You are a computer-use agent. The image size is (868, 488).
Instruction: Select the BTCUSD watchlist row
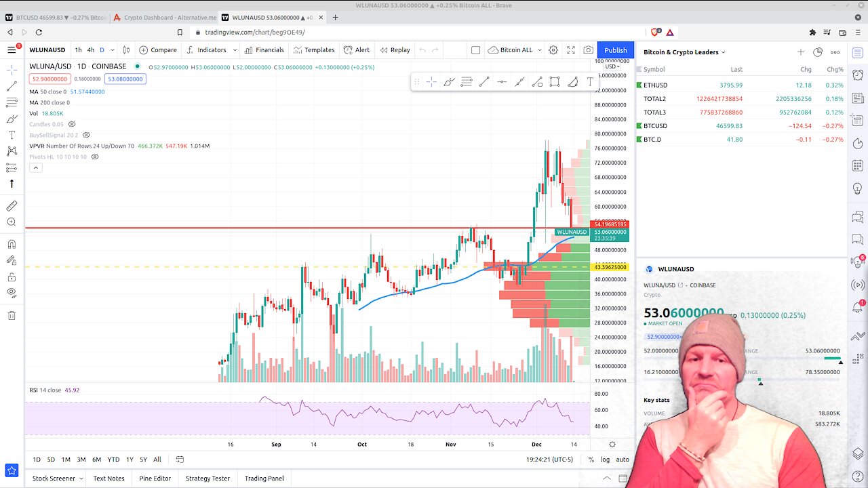pos(741,125)
